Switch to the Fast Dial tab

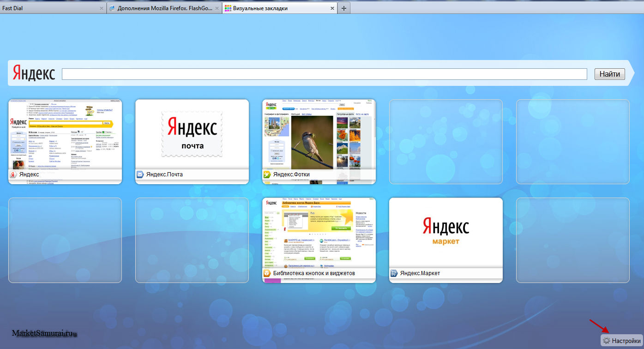pos(53,8)
